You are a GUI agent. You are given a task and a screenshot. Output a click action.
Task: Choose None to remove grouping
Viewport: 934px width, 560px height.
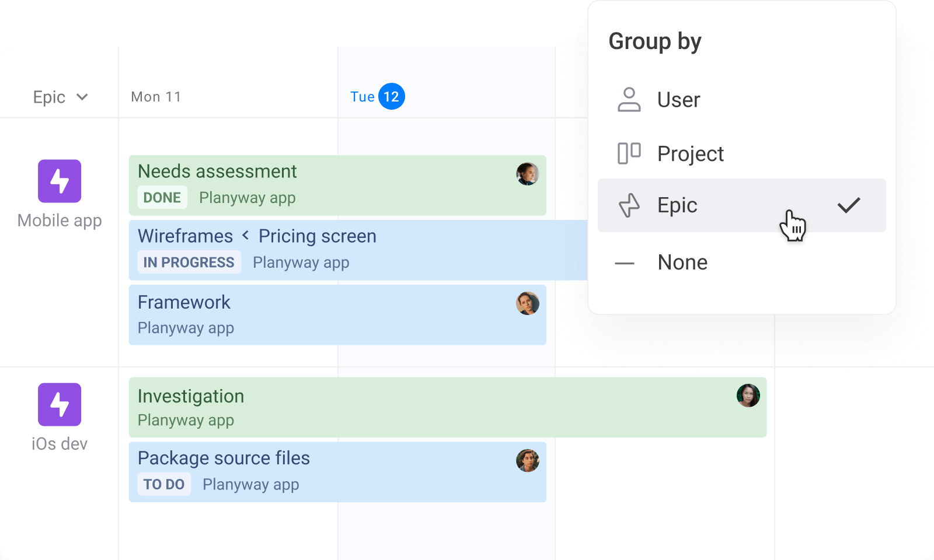[x=682, y=262]
